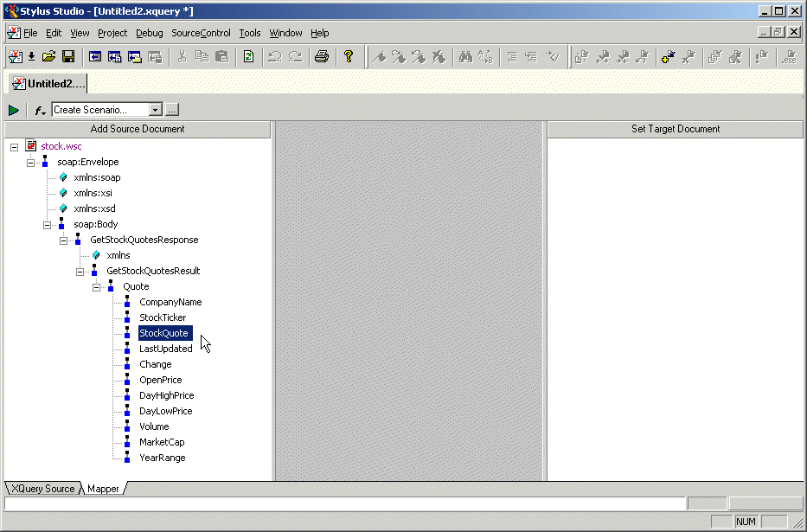Image resolution: width=807 pixels, height=532 pixels.
Task: Click the source control add icon with yellow plus
Action: pos(668,57)
